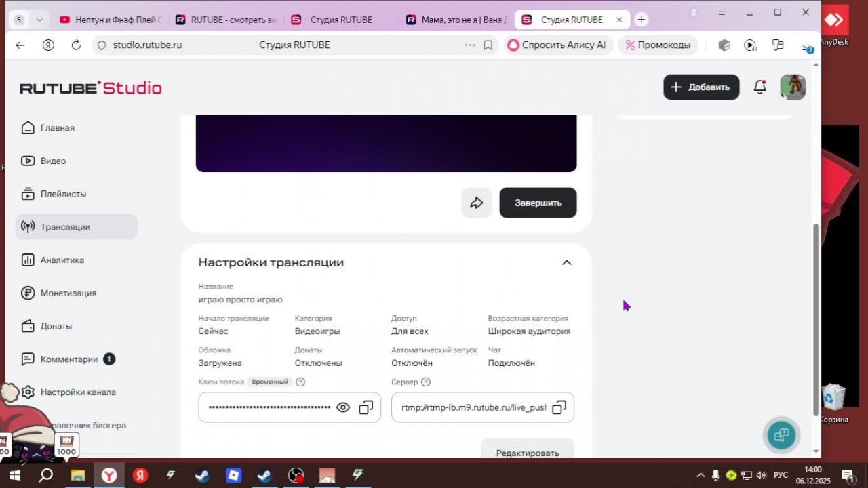Click the share stream arrow icon

tap(477, 203)
